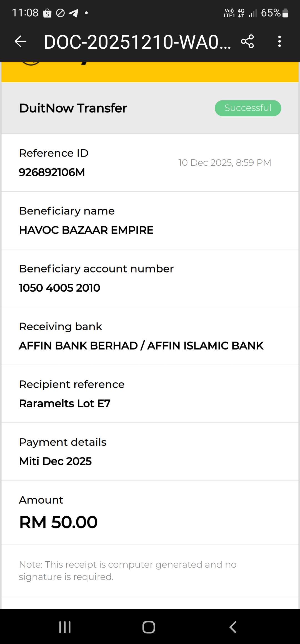
Task: Tap the payment details Miti Dec 2025
Action: 55,462
